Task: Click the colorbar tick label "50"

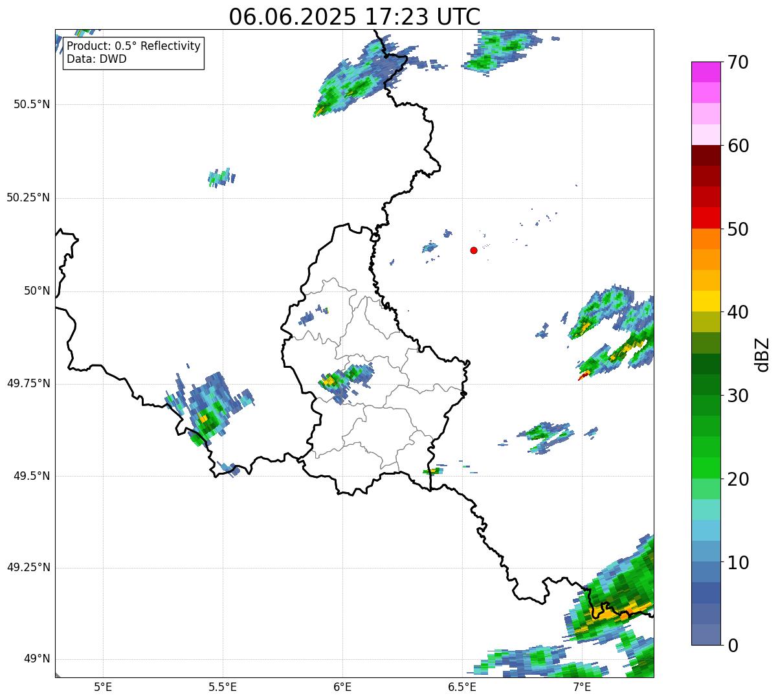Action: (x=738, y=229)
